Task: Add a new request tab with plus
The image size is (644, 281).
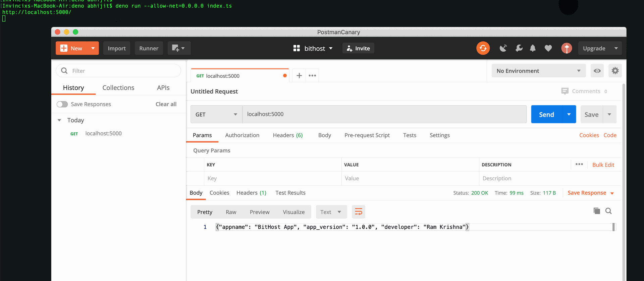Action: [299, 76]
